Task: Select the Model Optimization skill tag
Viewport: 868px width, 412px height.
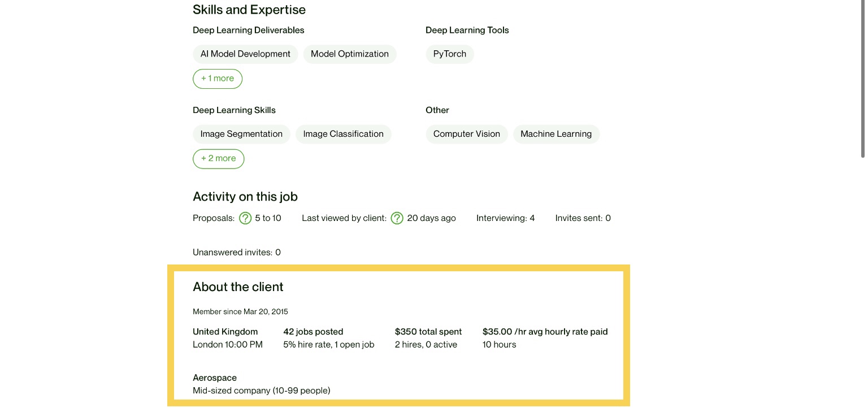Action: [x=350, y=54]
